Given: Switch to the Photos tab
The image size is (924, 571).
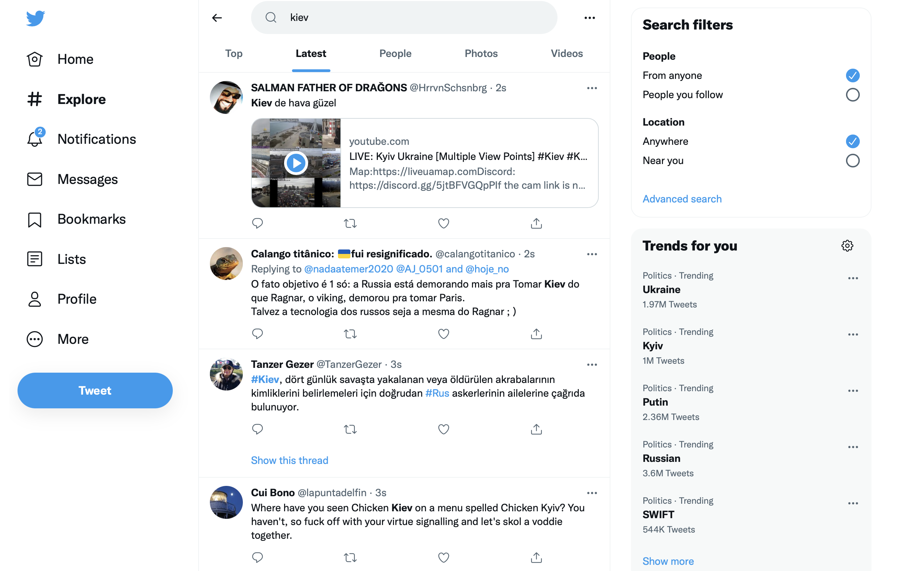Looking at the screenshot, I should click(481, 53).
